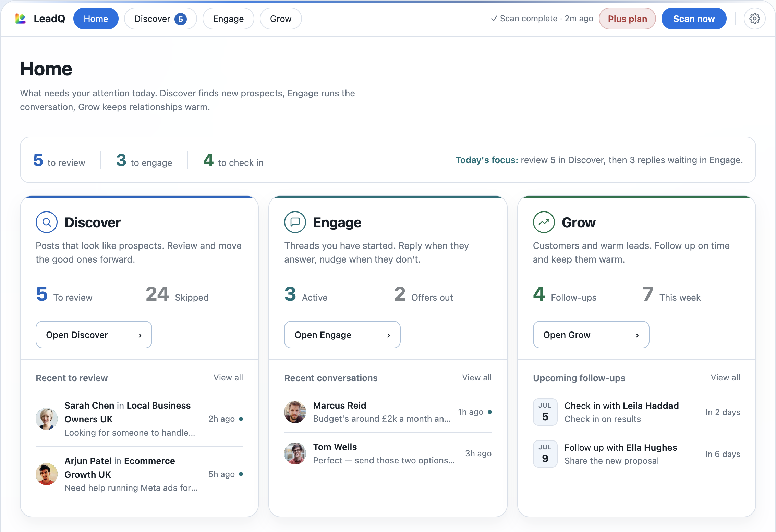Switch to the Engage tab
This screenshot has width=776, height=532.
pyautogui.click(x=228, y=19)
